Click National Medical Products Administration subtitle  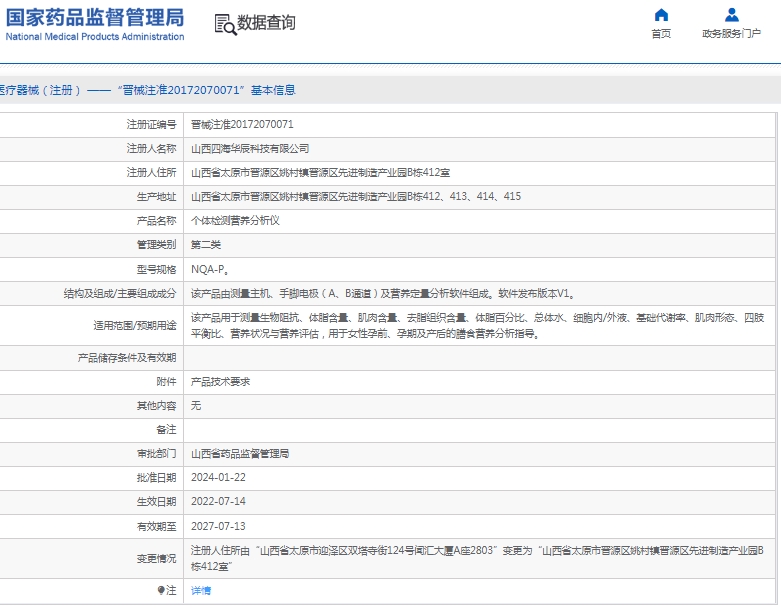[x=95, y=36]
